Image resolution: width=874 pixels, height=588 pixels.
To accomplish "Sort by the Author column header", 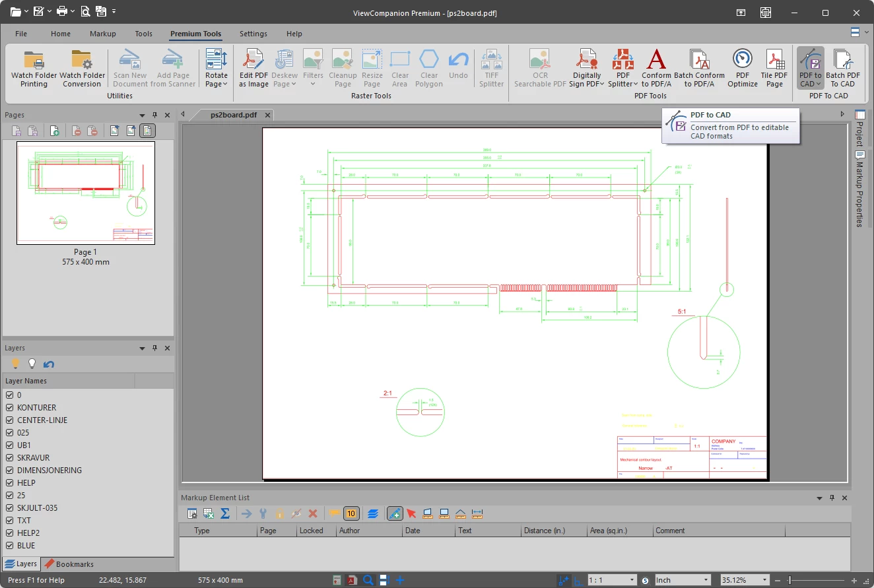I will 368,531.
